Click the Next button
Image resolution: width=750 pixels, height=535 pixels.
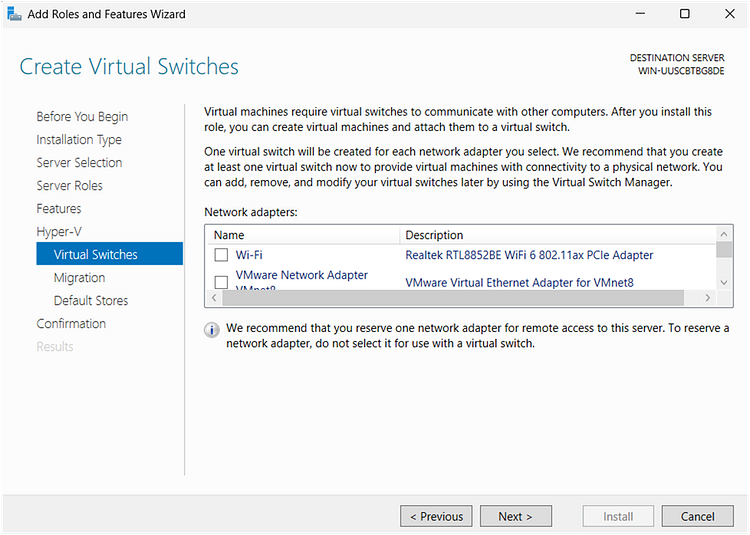pos(516,516)
